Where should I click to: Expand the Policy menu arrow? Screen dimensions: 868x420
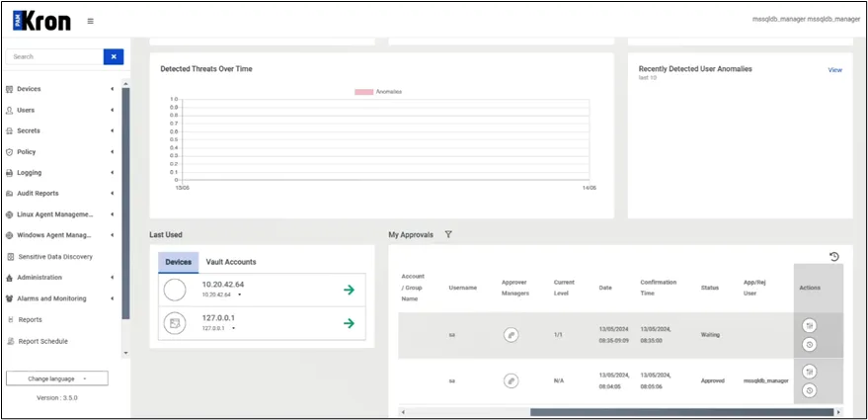[112, 152]
